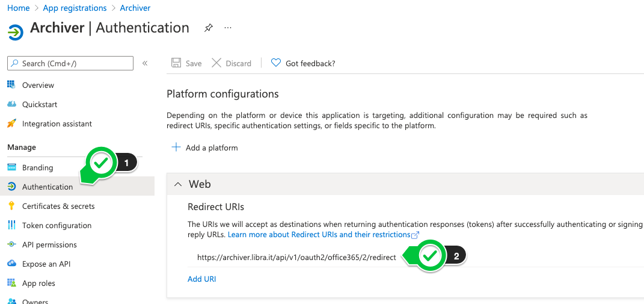Click the Archiver breadcrumb link
Viewport: 644px width, 304px height.
(135, 8)
